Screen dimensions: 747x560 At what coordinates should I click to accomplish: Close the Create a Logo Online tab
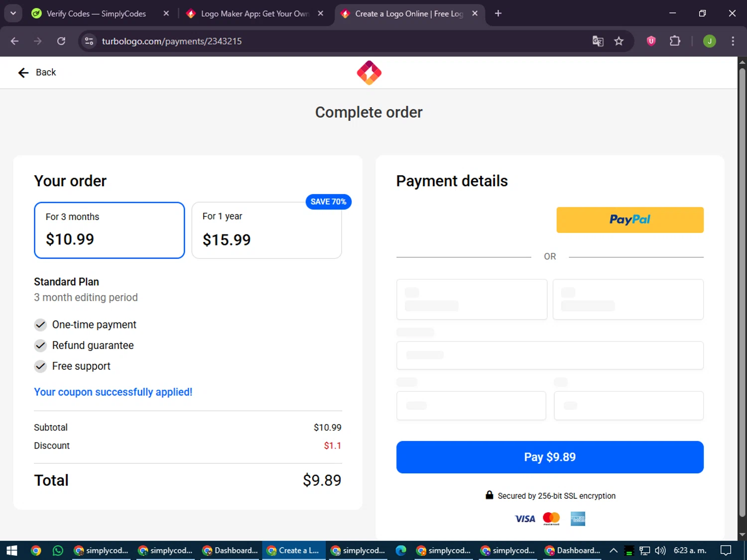(475, 13)
